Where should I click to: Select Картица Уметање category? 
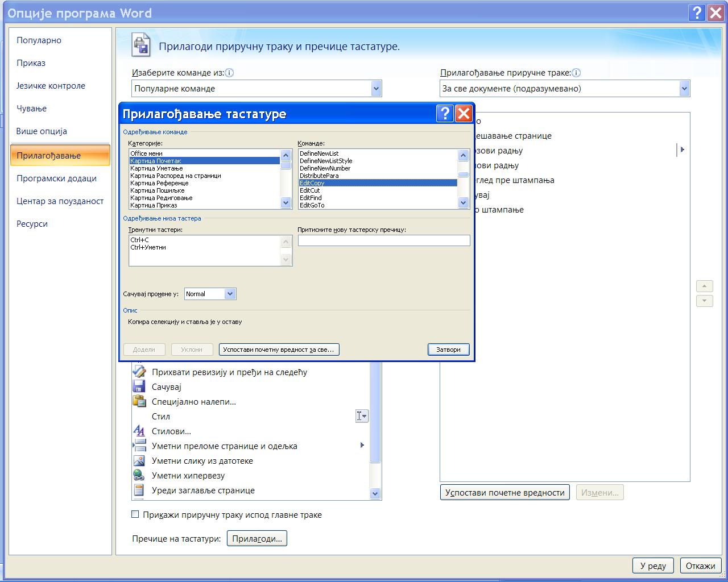[205, 168]
